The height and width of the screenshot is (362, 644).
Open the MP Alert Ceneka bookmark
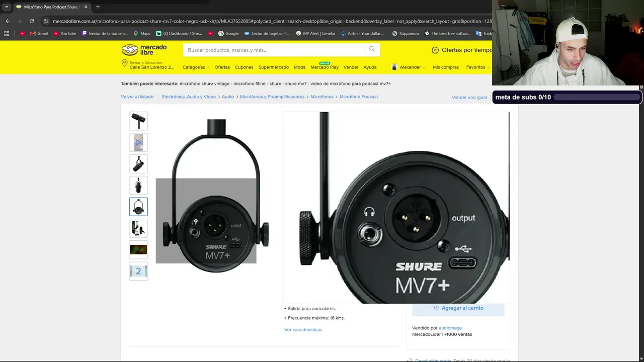pyautogui.click(x=315, y=34)
